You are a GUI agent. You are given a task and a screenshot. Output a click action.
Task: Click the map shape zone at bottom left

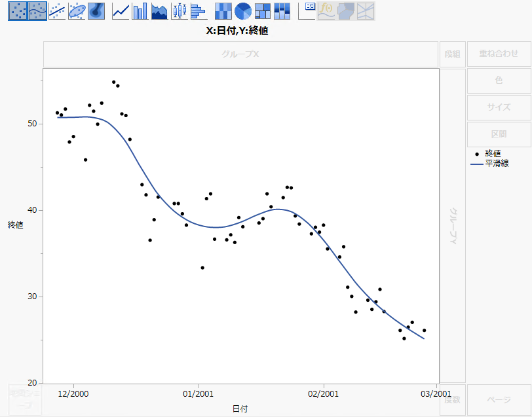pyautogui.click(x=25, y=400)
